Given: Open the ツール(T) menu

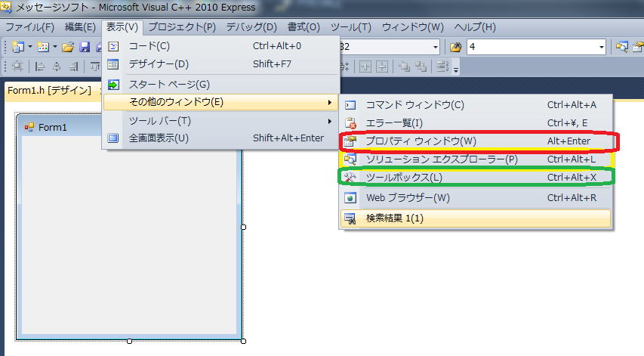Looking at the screenshot, I should [x=351, y=27].
